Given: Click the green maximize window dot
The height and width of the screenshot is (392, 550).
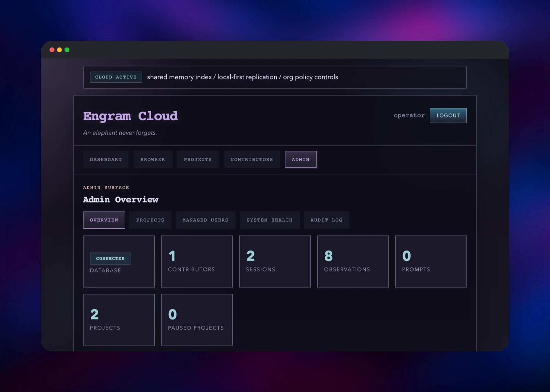Looking at the screenshot, I should click(67, 50).
